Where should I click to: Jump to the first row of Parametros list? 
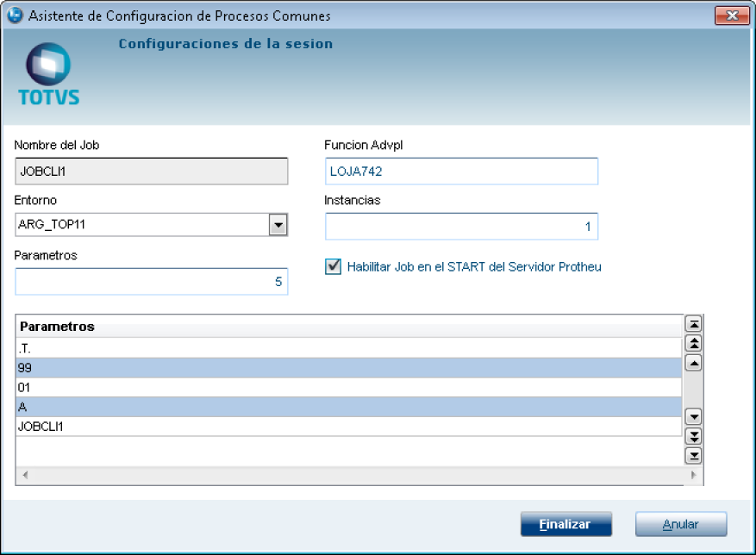692,324
